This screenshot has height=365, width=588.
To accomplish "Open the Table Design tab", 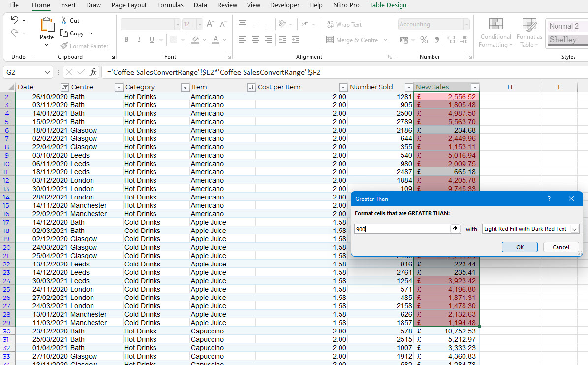I will [388, 5].
